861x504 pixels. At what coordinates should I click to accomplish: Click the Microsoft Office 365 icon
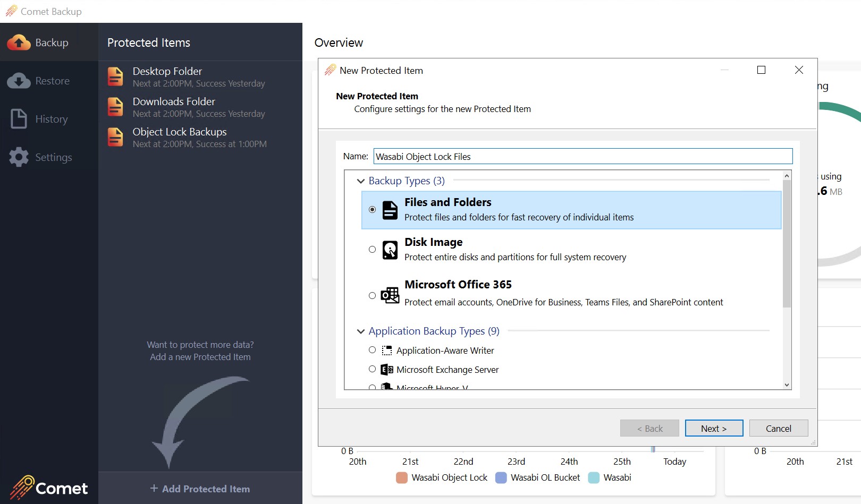click(x=390, y=295)
